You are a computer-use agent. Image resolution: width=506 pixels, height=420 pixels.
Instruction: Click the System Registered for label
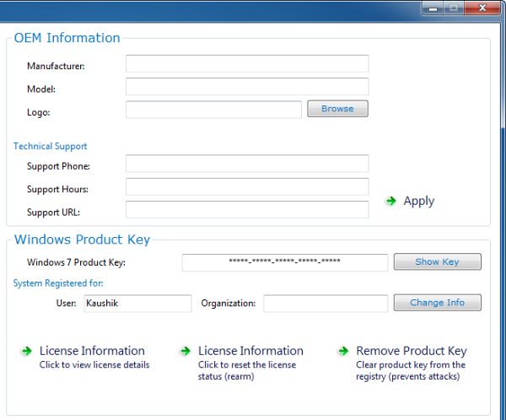58,283
